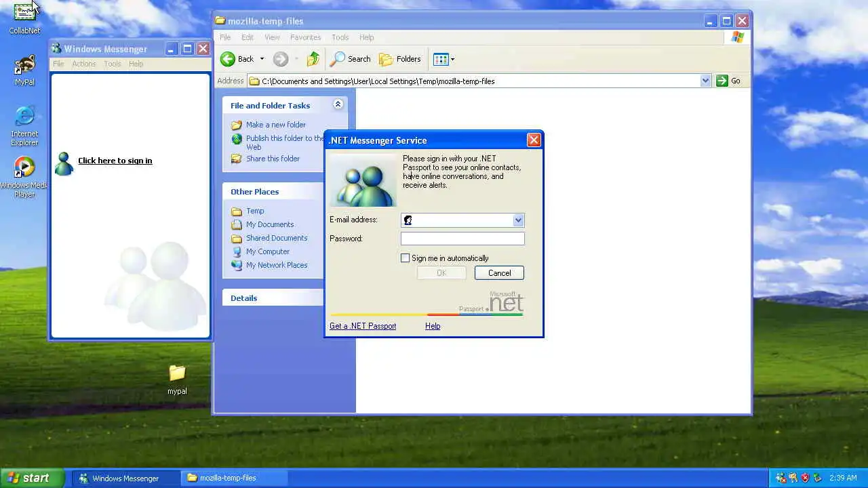Image resolution: width=868 pixels, height=488 pixels.
Task: Open Windows Messenger Tools menu
Action: 113,64
